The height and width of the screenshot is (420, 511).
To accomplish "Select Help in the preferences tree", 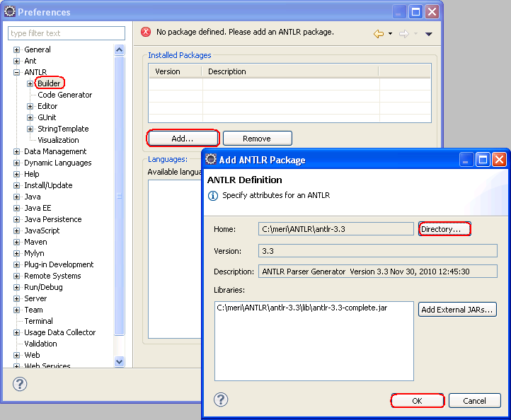I will (x=32, y=174).
